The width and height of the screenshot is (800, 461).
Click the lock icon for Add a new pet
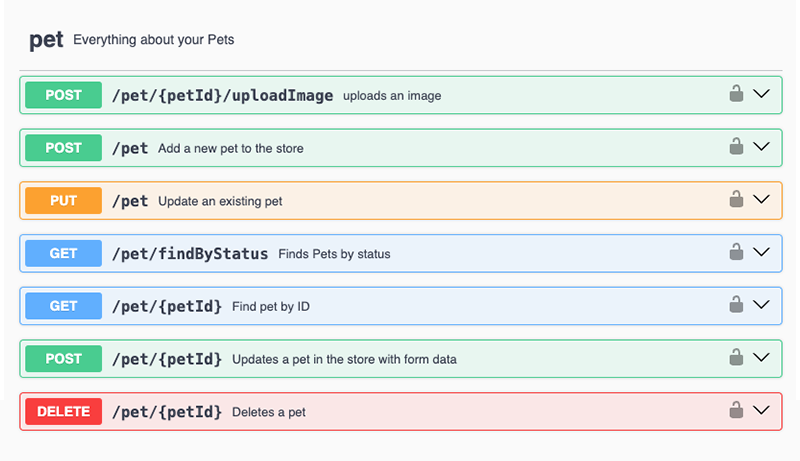pyautogui.click(x=736, y=146)
